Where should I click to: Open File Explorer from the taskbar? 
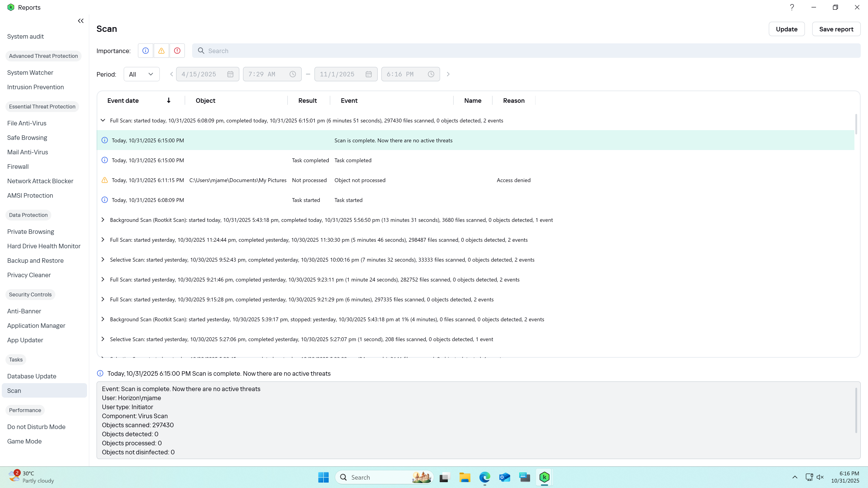pos(465,477)
